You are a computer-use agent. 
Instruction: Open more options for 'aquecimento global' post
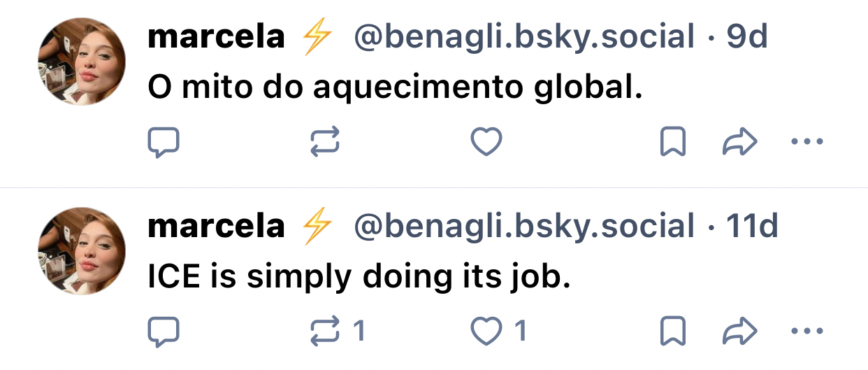[807, 143]
